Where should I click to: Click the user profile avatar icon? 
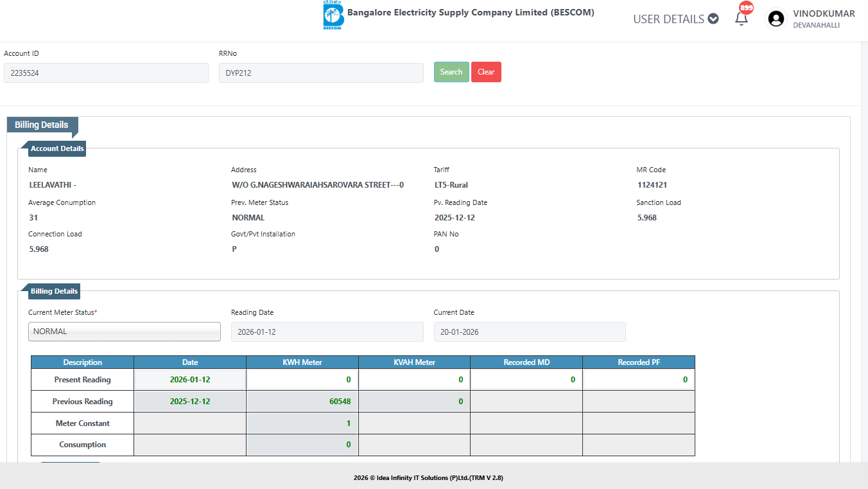(x=776, y=19)
